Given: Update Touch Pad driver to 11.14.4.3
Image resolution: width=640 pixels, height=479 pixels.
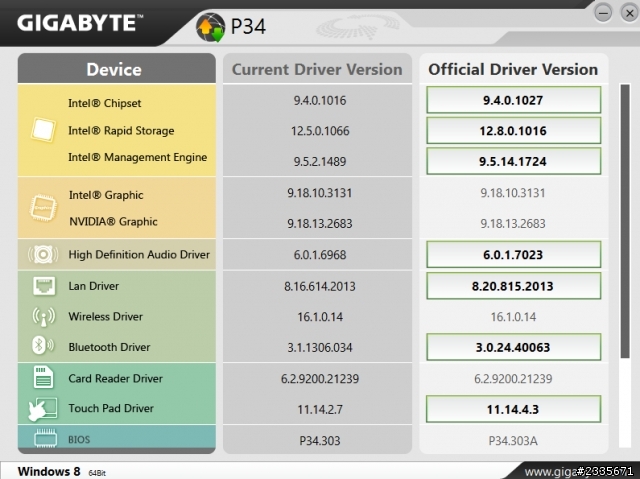Looking at the screenshot, I should point(513,409).
